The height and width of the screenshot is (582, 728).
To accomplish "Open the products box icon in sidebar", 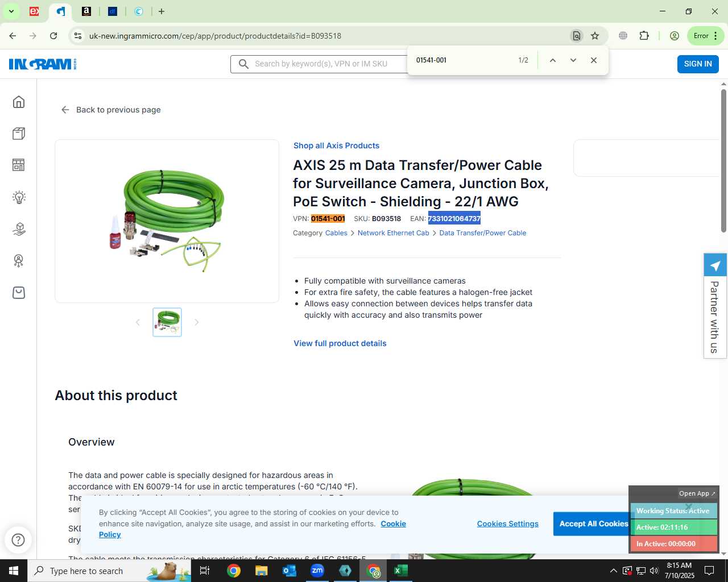I will pyautogui.click(x=19, y=134).
